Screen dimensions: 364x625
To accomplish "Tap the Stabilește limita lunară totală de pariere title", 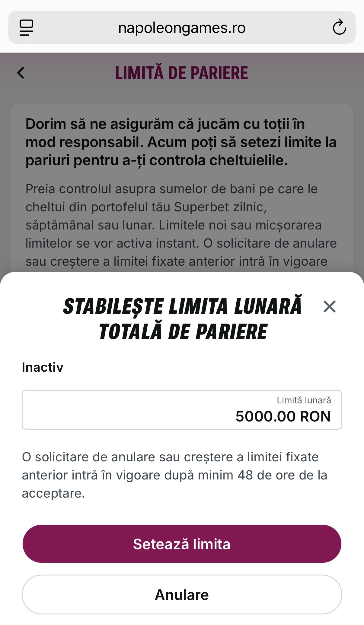I will 183,319.
